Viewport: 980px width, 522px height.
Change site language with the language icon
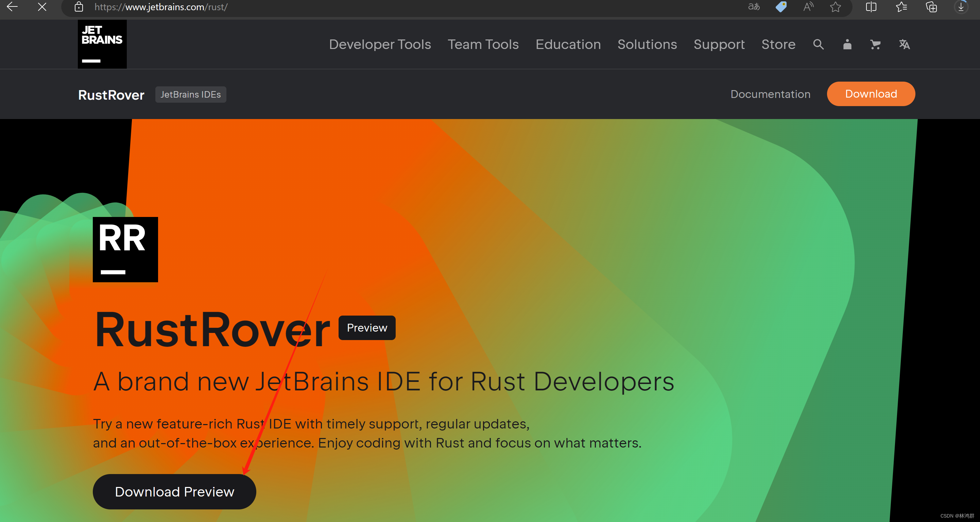coord(904,45)
